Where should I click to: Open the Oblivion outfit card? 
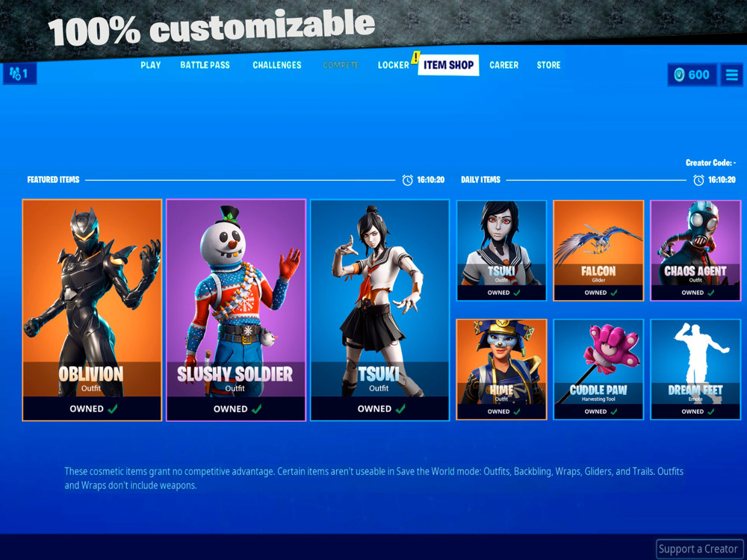click(92, 310)
